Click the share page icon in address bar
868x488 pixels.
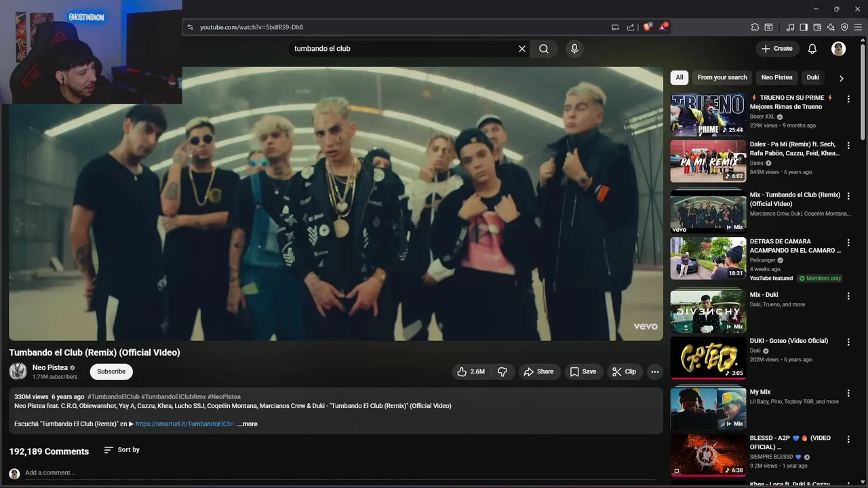(631, 27)
